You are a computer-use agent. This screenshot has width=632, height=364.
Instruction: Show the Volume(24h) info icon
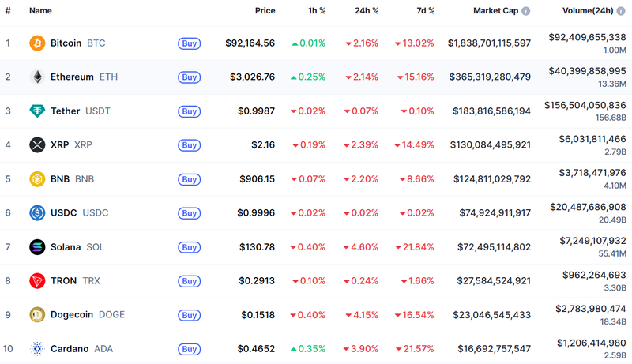620,11
